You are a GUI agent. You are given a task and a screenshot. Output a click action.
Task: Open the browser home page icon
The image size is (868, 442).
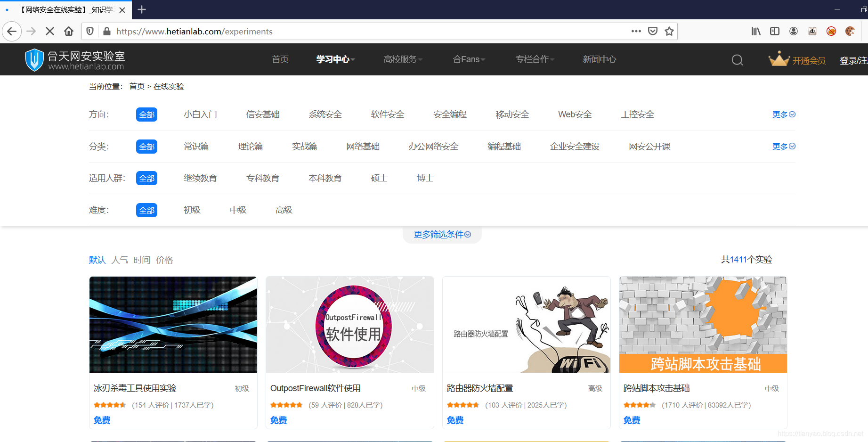point(69,31)
